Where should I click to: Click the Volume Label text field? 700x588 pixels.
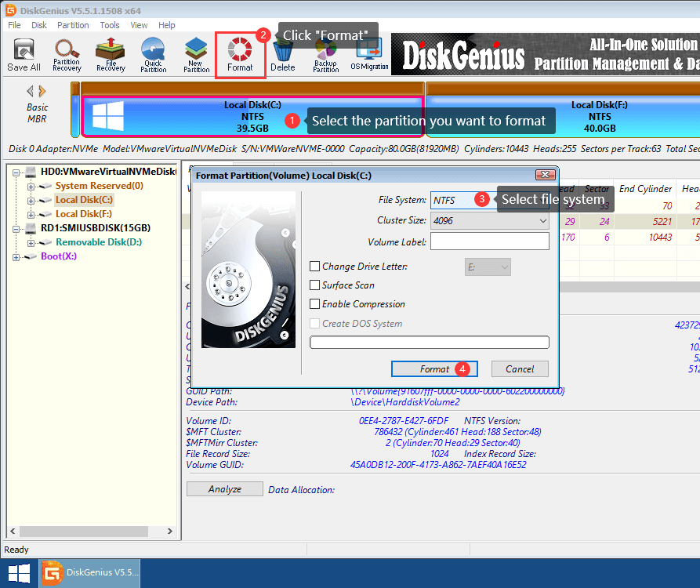point(489,242)
